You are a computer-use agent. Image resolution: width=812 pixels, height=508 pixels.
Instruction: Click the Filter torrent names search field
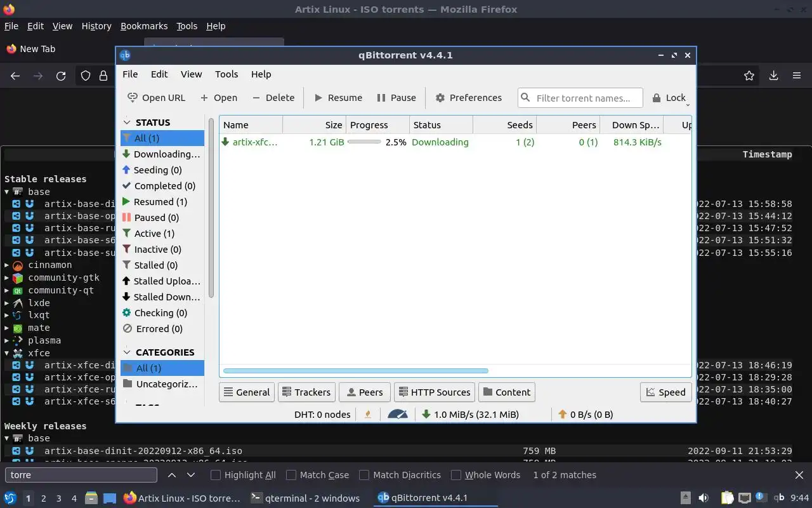click(580, 98)
